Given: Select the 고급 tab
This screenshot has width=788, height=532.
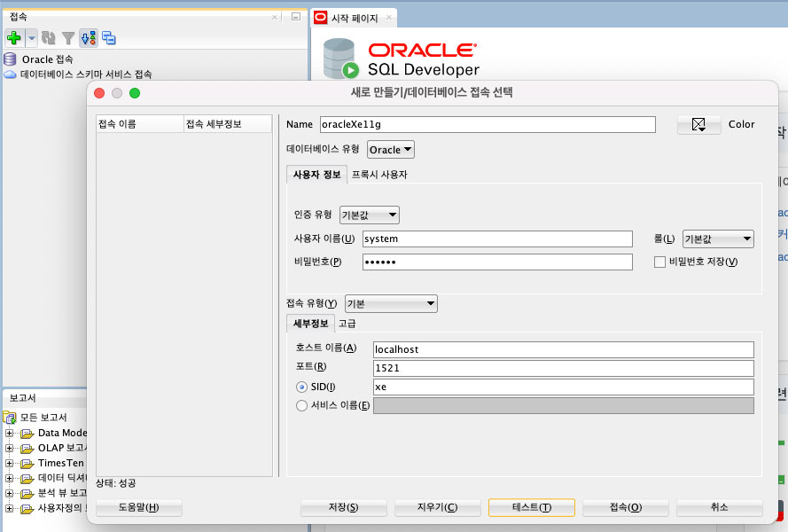Looking at the screenshot, I should 347,324.
